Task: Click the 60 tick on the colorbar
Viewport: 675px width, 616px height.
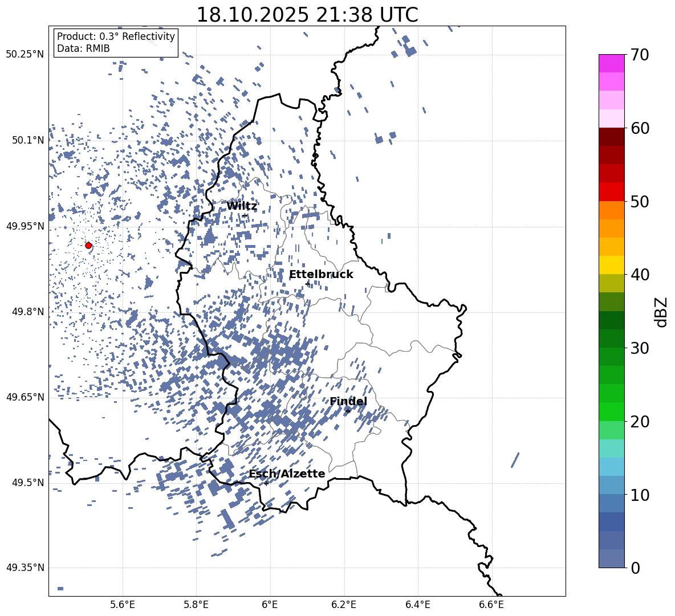Action: 640,128
